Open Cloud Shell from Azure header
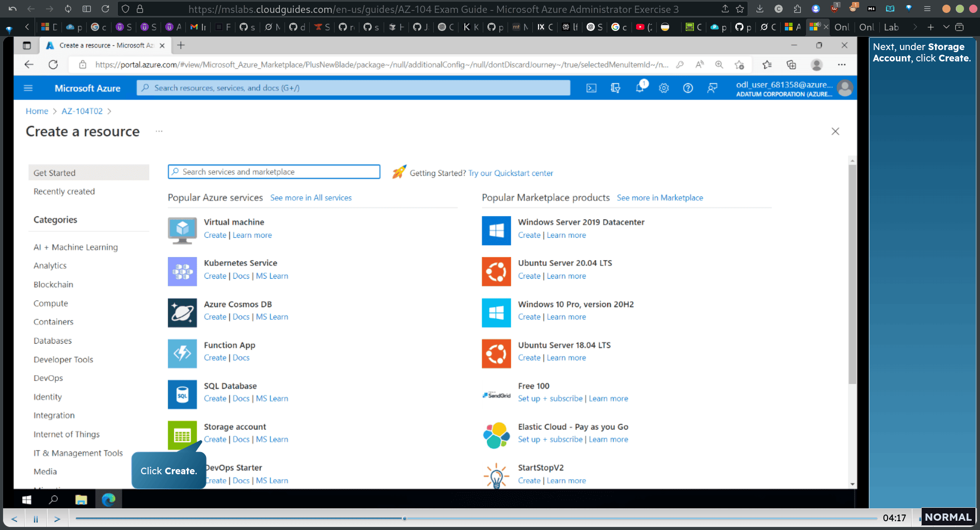Screen dimensions: 980x530 tap(591, 88)
